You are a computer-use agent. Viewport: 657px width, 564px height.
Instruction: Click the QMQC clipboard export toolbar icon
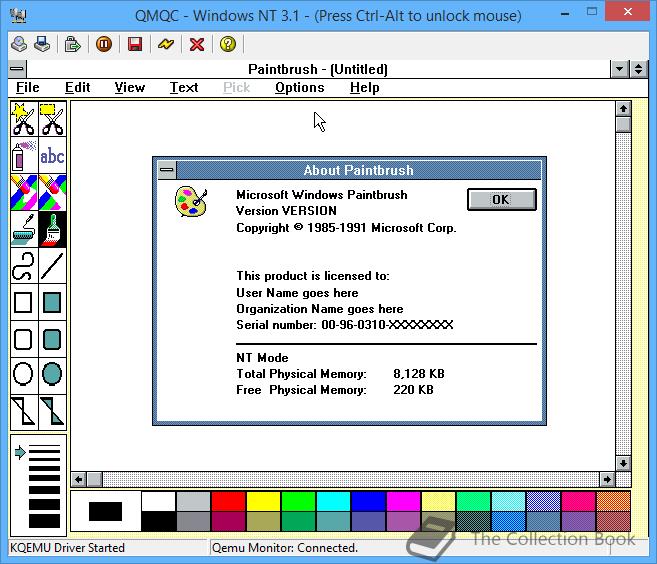[x=72, y=44]
